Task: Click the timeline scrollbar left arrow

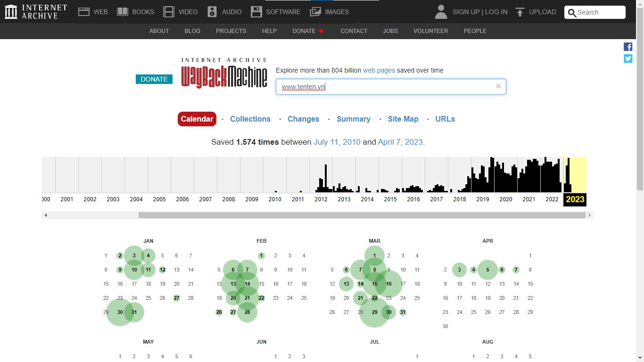Action: (46, 215)
